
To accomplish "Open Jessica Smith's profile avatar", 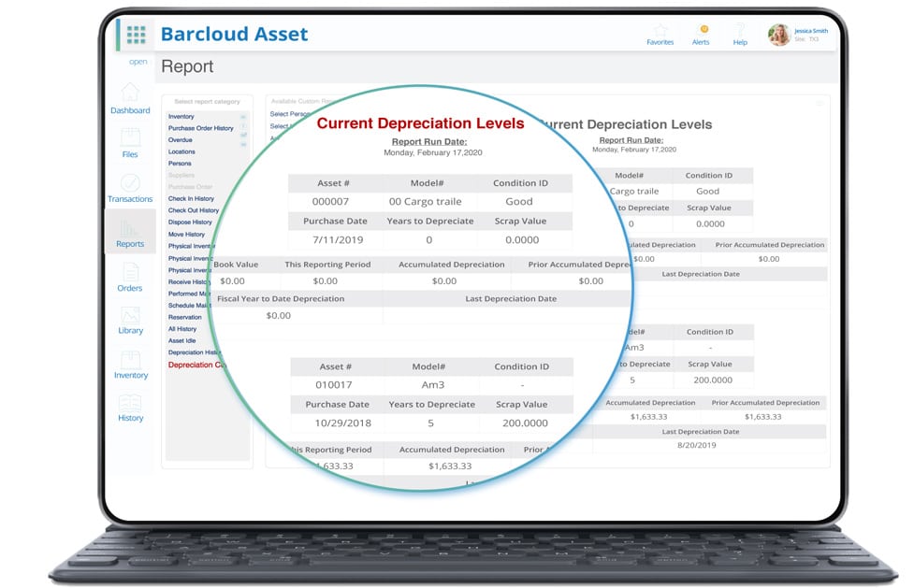I will click(778, 35).
